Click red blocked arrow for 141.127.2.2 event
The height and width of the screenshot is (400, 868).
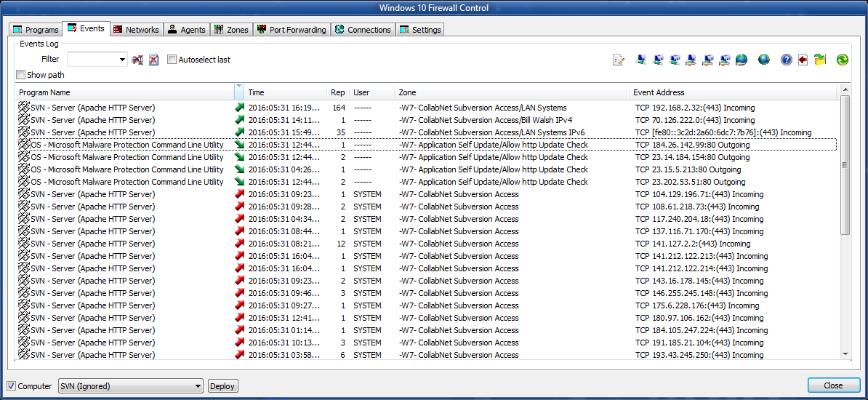coord(240,244)
